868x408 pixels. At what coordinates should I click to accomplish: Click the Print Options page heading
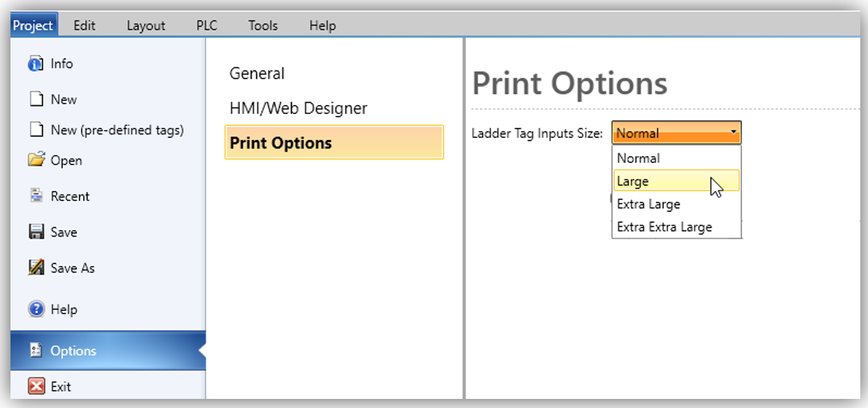[570, 84]
